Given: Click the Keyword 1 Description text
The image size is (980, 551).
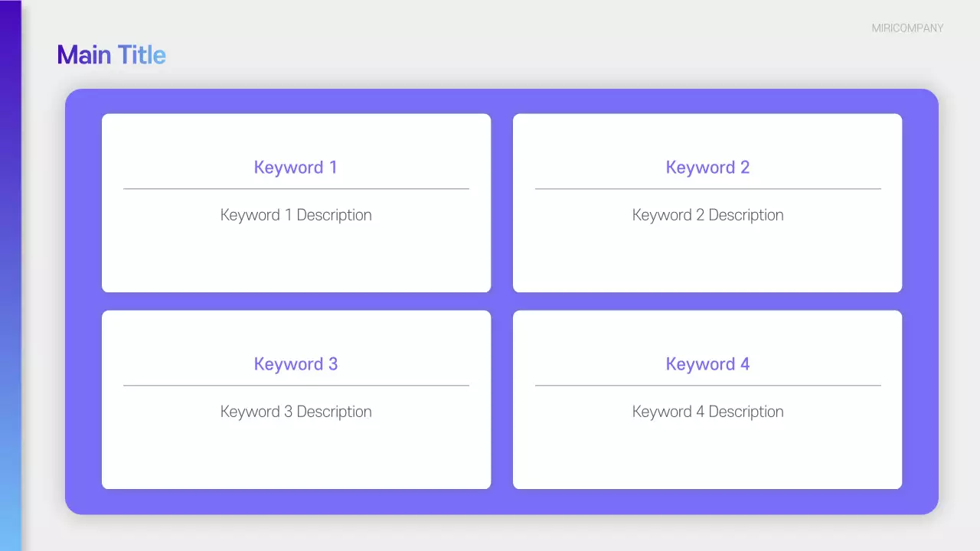Looking at the screenshot, I should point(296,215).
